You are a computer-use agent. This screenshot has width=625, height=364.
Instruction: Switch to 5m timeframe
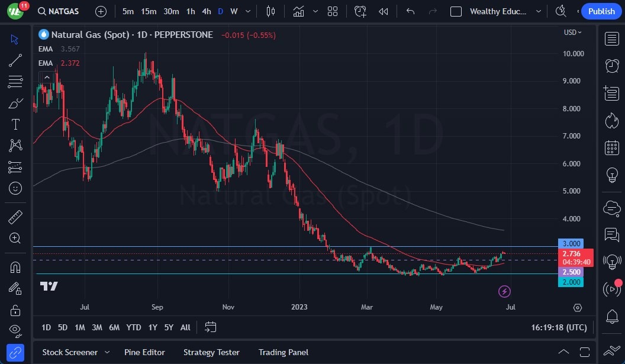128,12
